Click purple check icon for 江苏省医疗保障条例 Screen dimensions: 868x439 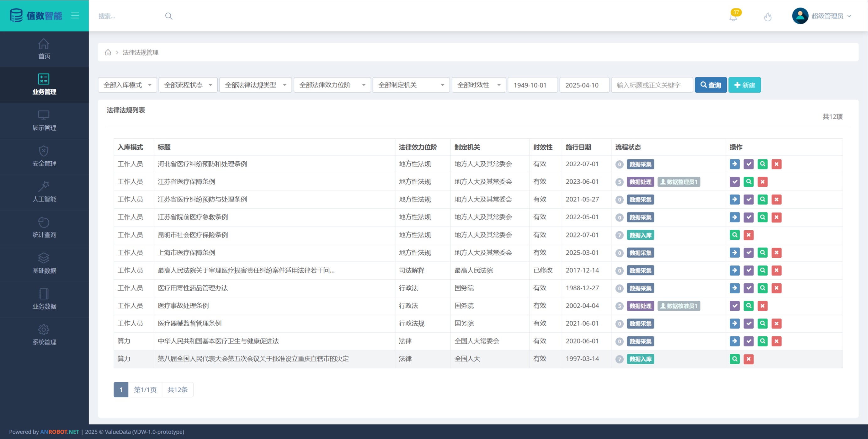pos(735,182)
